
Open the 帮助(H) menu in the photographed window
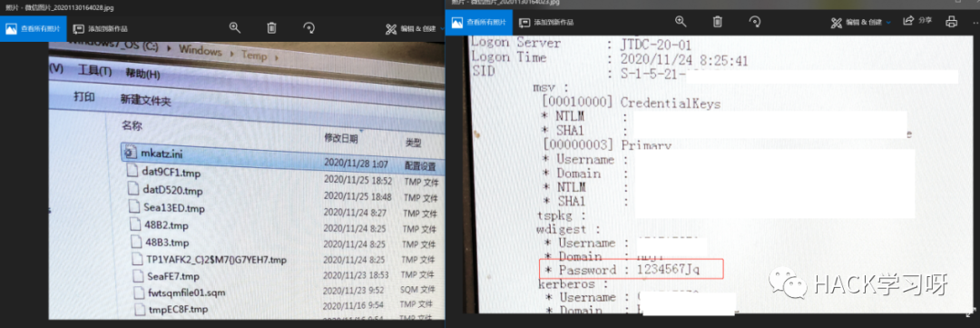[x=143, y=74]
